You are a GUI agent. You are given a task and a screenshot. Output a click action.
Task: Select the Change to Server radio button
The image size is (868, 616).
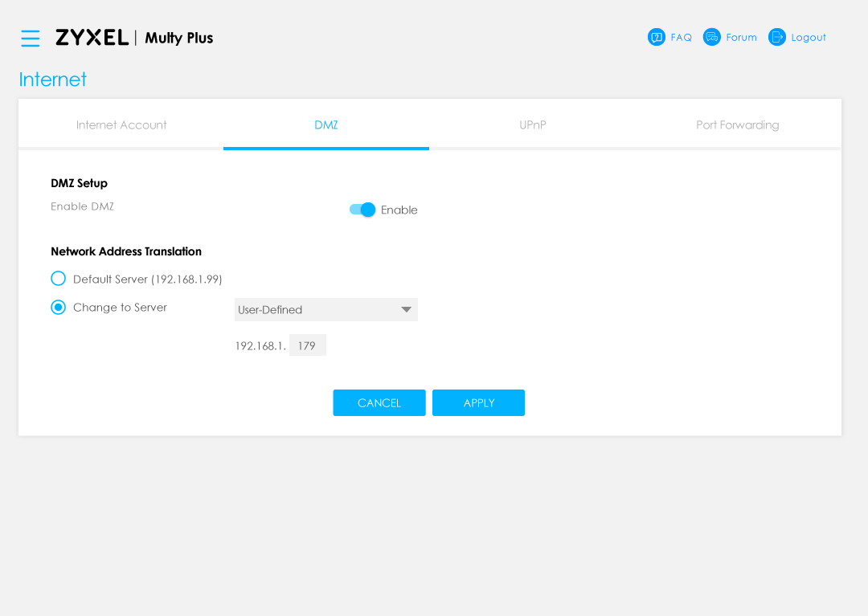pos(58,308)
